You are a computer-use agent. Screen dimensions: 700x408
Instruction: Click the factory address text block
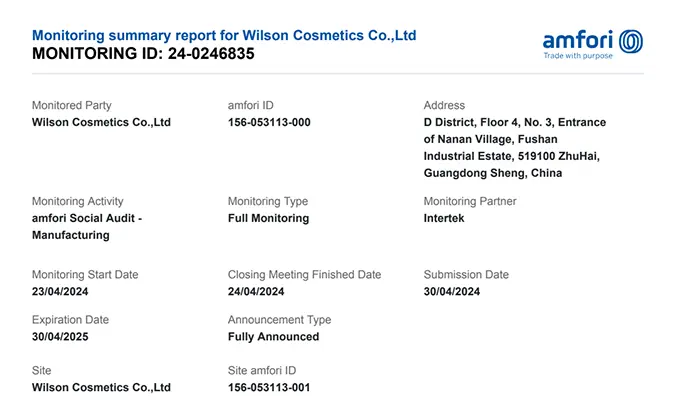[x=514, y=147]
